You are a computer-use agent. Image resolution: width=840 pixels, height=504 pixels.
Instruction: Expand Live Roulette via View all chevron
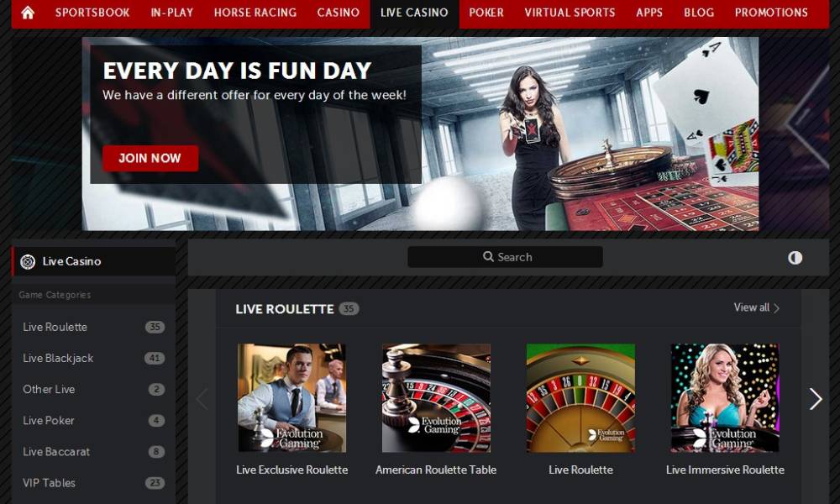776,308
